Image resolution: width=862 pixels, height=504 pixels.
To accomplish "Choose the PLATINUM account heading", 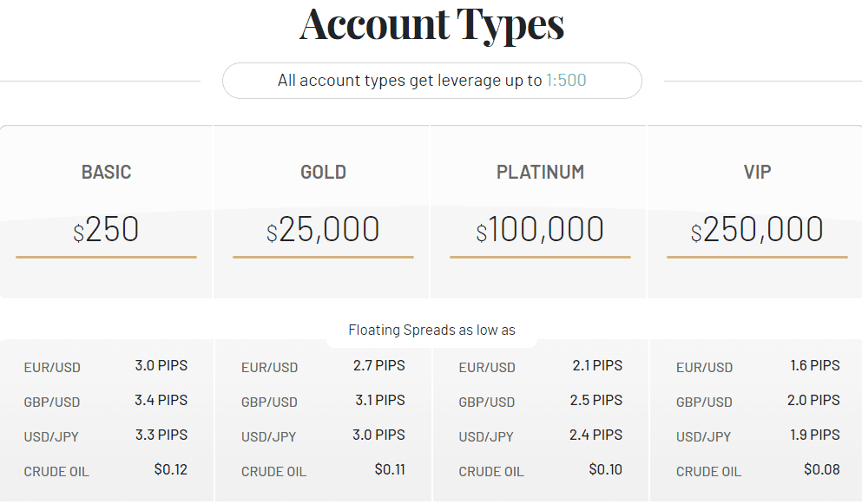I will [540, 172].
